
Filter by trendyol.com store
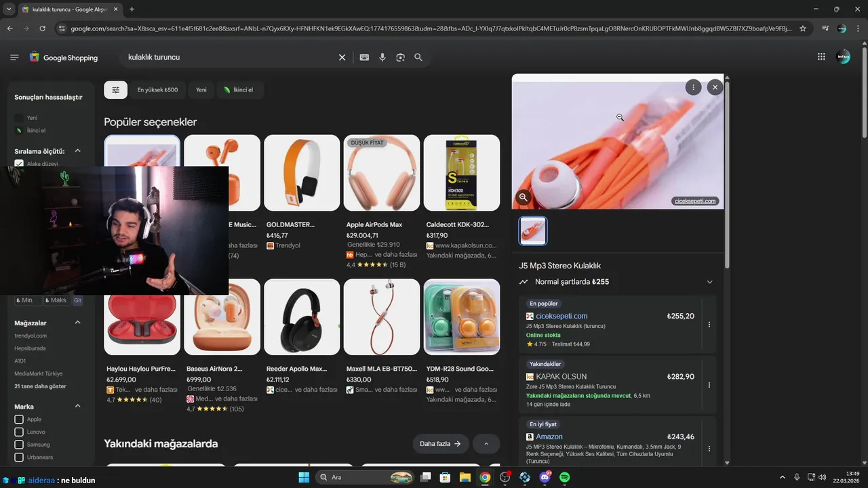[x=31, y=335]
